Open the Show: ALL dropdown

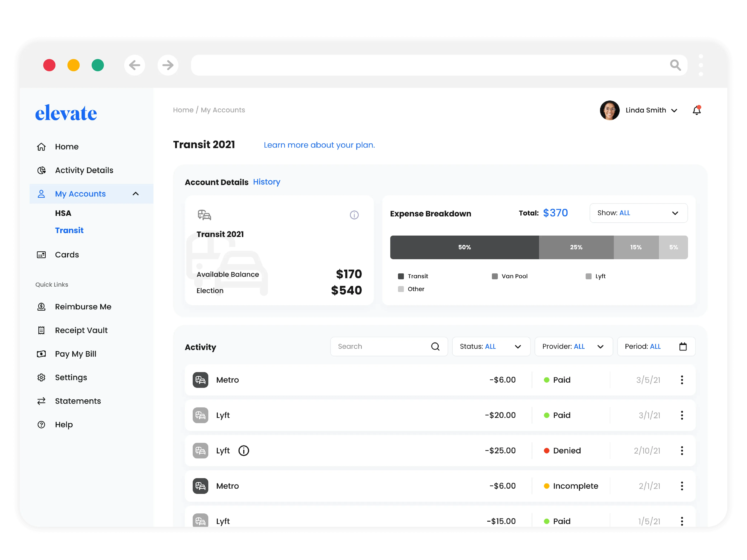pyautogui.click(x=638, y=213)
